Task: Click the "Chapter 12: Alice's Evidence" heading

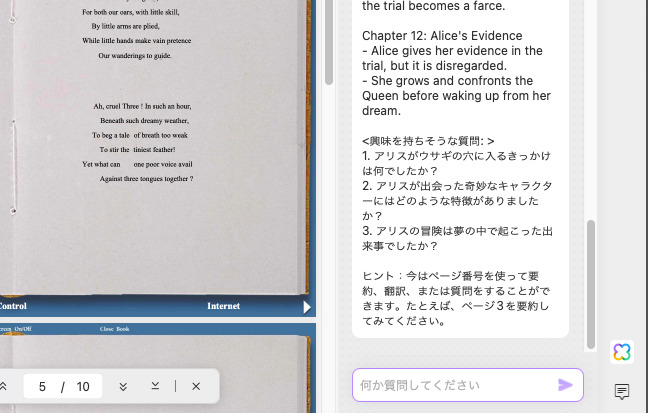Action: tap(442, 36)
